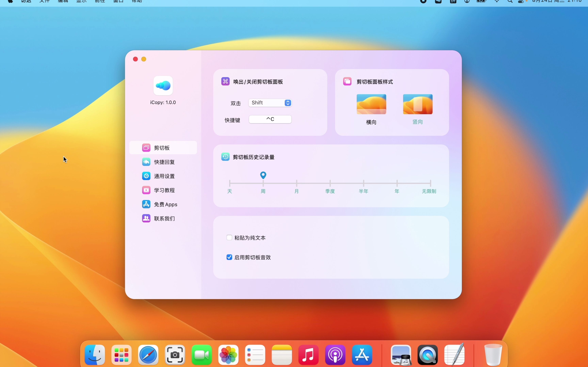The width and height of the screenshot is (588, 367).
Task: Disable the 启用剪切板音效 checkbox
Action: click(x=229, y=257)
